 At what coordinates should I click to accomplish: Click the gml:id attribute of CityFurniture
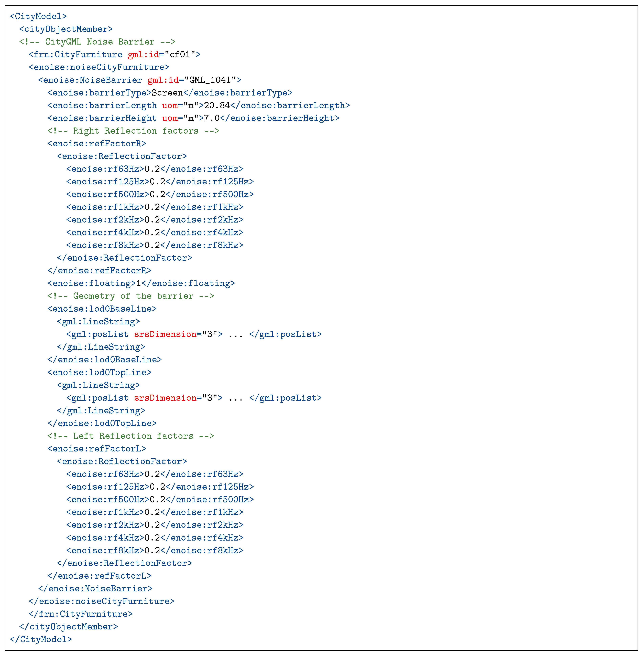[x=143, y=55]
